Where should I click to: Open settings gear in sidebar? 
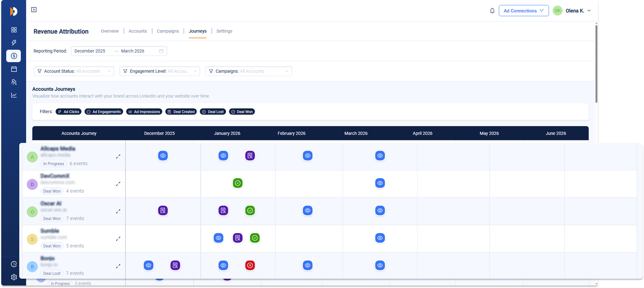[14, 277]
